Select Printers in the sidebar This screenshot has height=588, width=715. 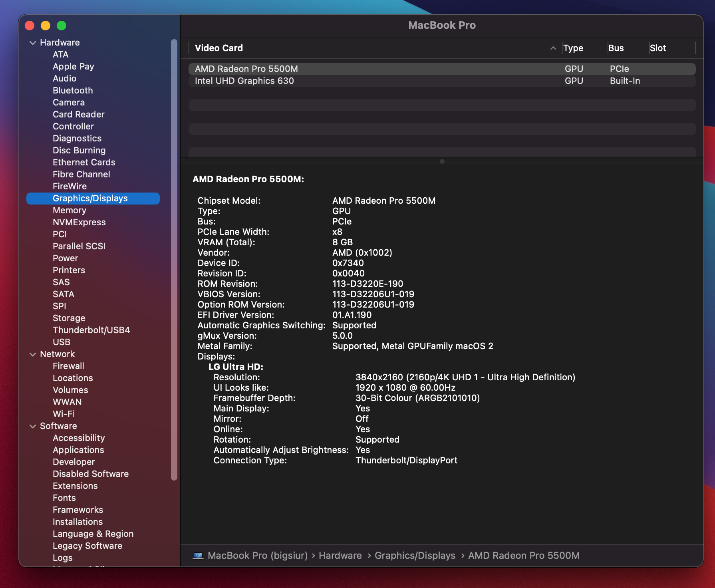coord(69,270)
